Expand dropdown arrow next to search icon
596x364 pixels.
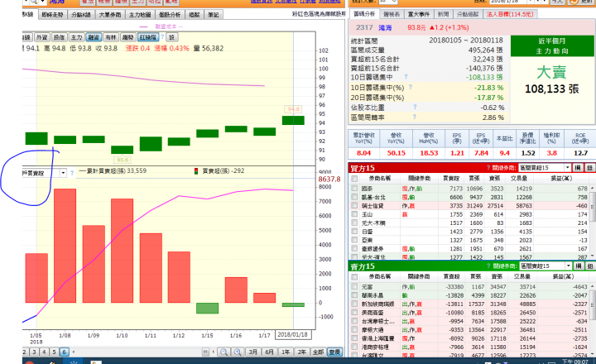point(42,2)
